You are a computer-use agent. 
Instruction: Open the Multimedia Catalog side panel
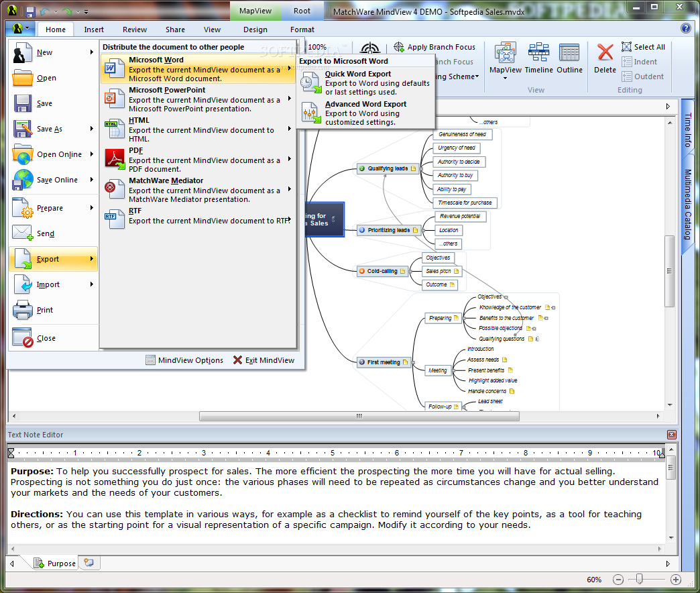688,205
